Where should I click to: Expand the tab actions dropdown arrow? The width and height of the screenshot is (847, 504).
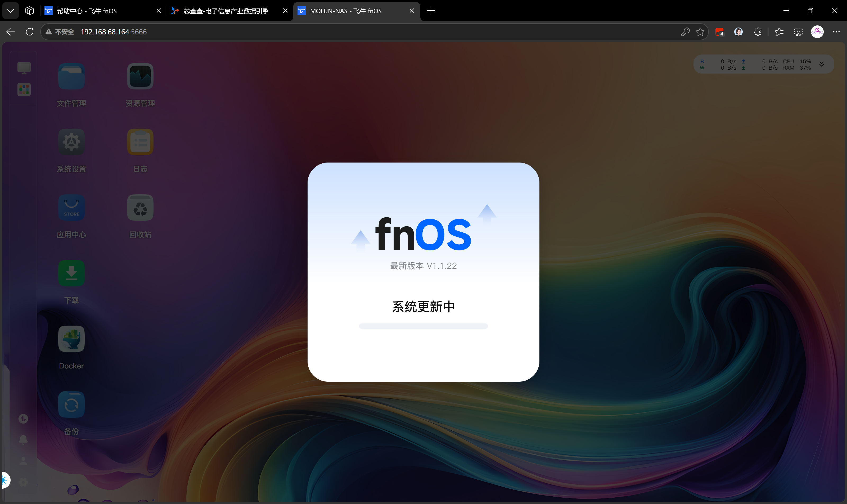11,11
